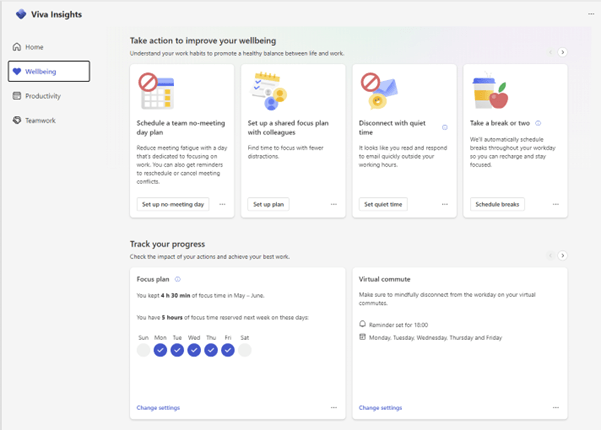Toggle Friday focus day checkmark
The height and width of the screenshot is (430, 601).
[228, 350]
